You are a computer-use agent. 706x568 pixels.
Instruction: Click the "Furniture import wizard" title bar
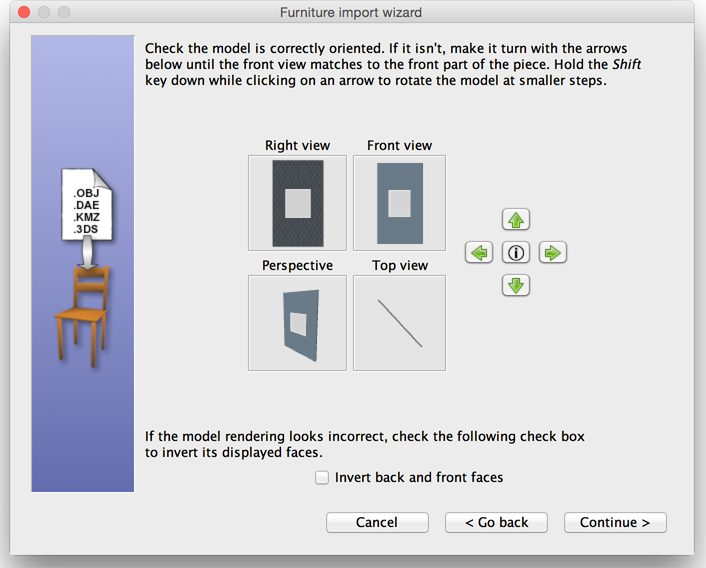[350, 13]
